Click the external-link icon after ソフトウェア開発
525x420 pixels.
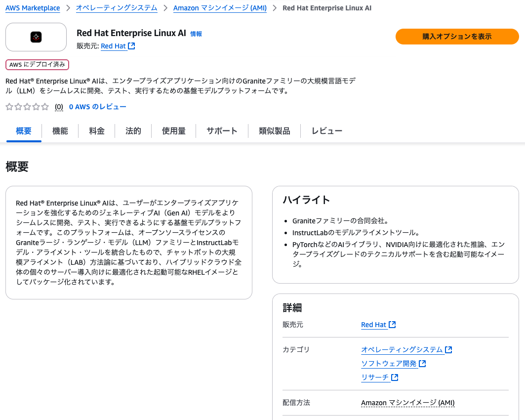pyautogui.click(x=423, y=363)
